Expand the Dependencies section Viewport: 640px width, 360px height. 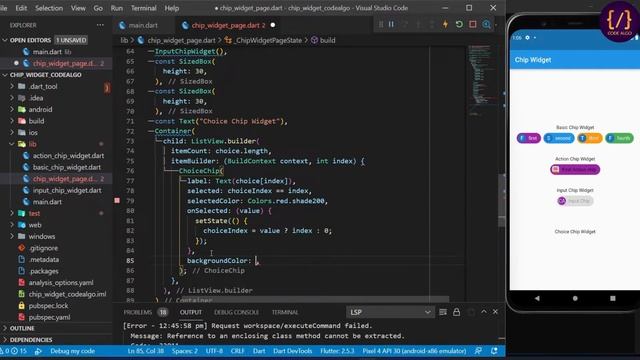tap(5, 340)
